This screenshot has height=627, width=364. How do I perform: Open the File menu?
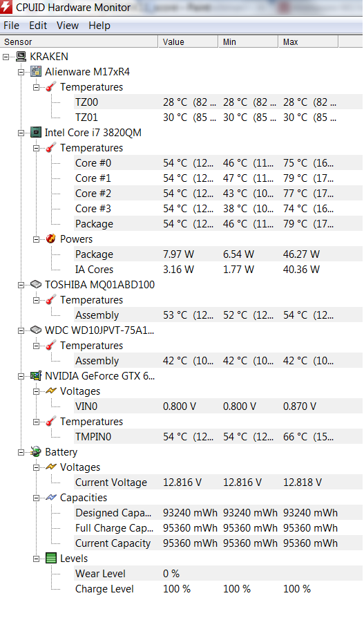click(11, 26)
